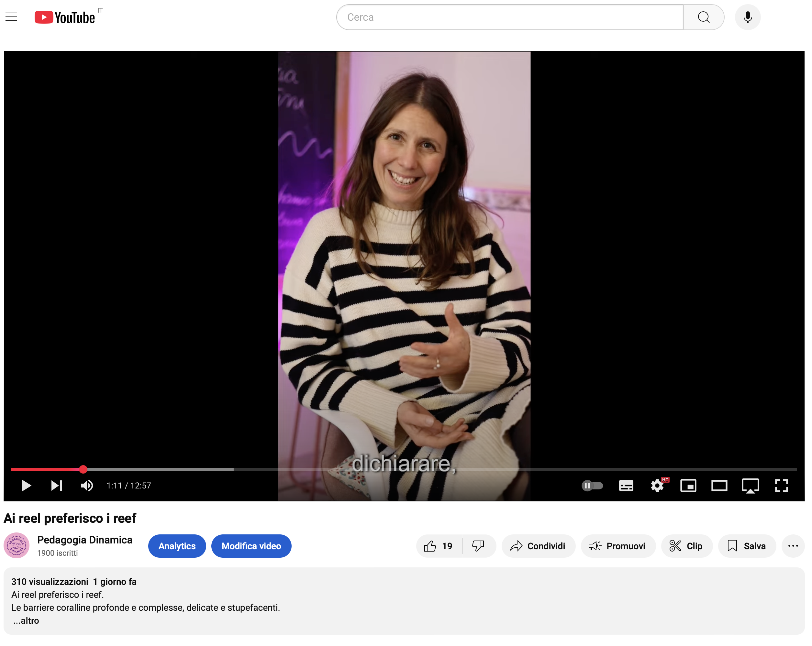Open the player settings gear
This screenshot has width=812, height=646.
[x=657, y=485]
